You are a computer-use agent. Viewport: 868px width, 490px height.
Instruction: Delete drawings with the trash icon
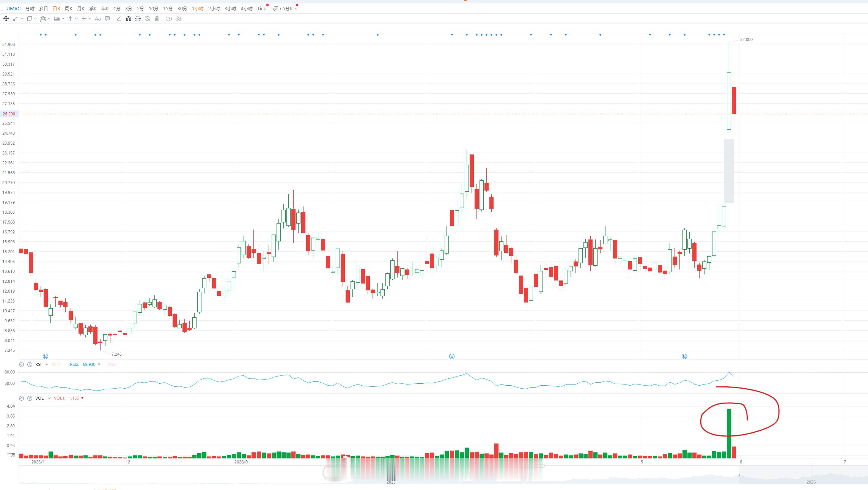(x=157, y=19)
